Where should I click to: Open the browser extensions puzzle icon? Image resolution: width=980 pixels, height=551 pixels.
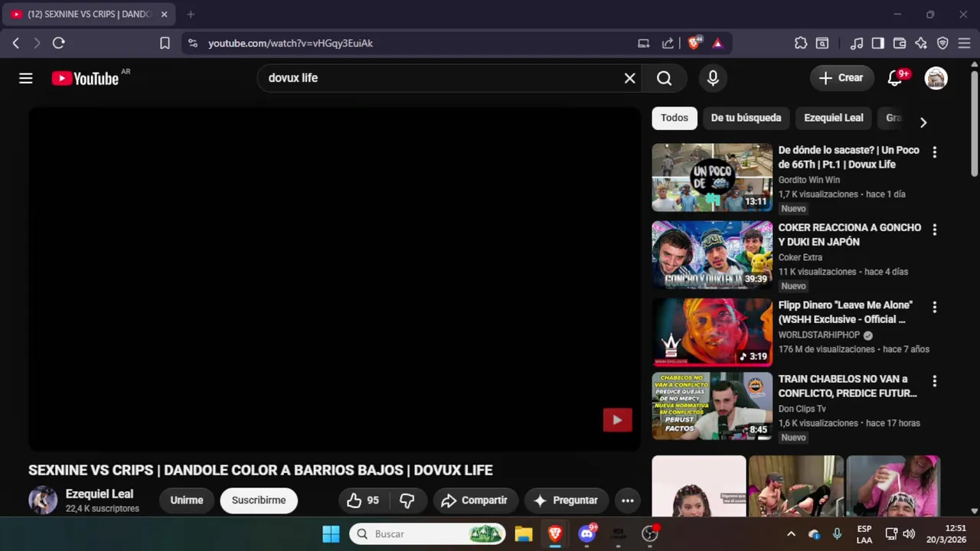click(x=801, y=44)
